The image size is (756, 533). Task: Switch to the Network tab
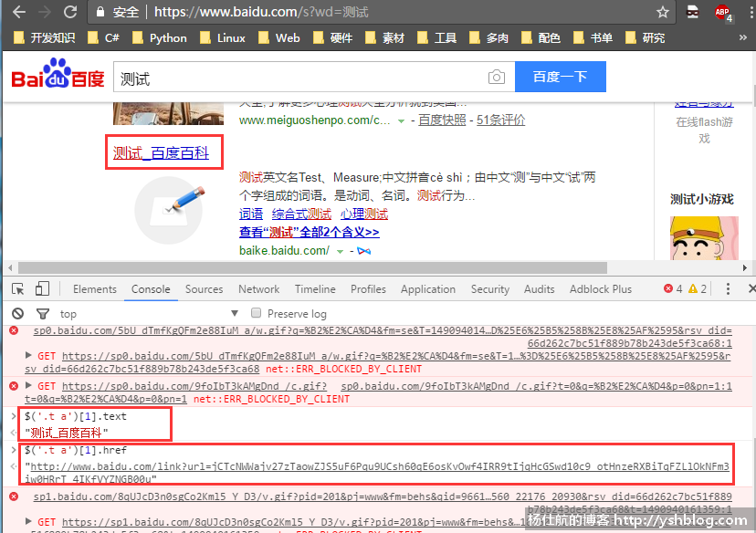coord(259,289)
